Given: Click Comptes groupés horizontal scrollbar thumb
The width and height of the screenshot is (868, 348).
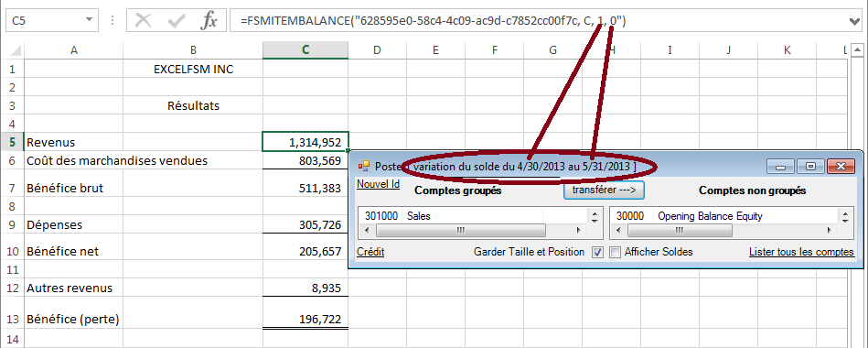Looking at the screenshot, I should (x=461, y=230).
